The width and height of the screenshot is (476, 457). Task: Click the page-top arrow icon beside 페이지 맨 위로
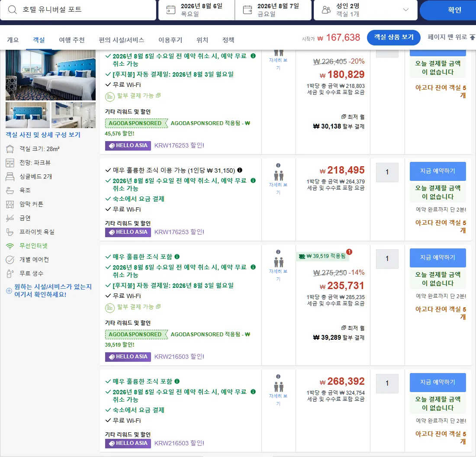tap(473, 37)
